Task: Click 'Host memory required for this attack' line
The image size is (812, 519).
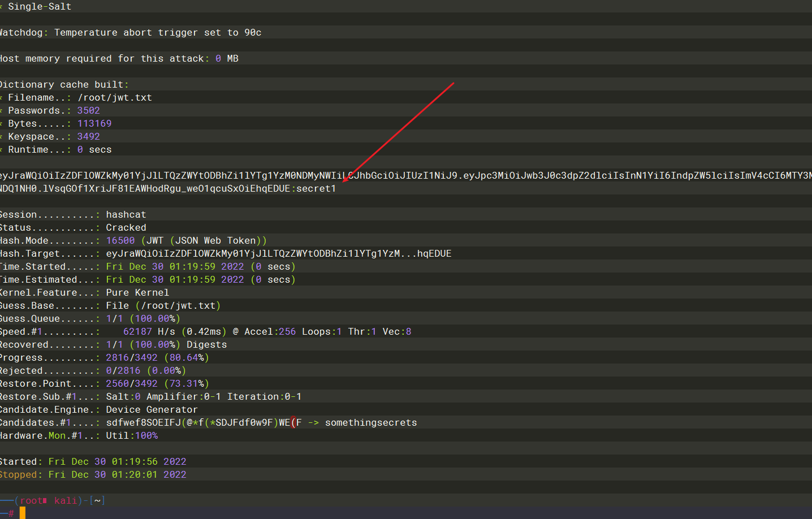Action: (119, 59)
